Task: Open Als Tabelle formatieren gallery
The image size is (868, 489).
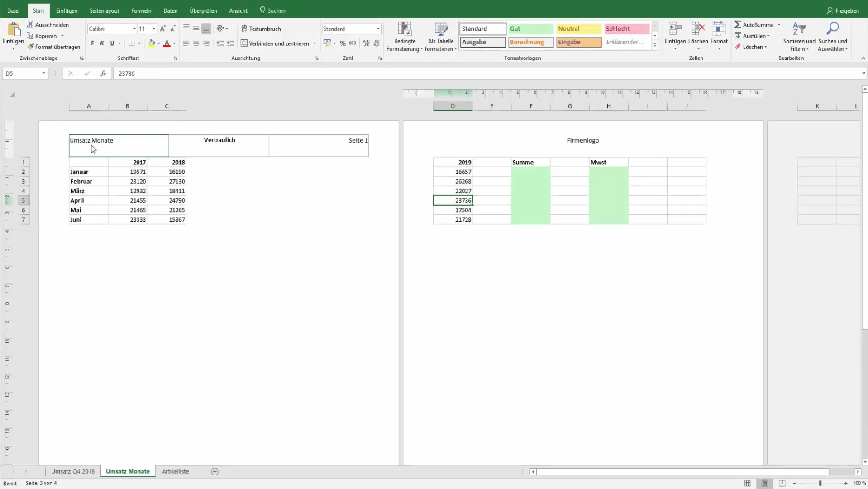Action: 441,37
